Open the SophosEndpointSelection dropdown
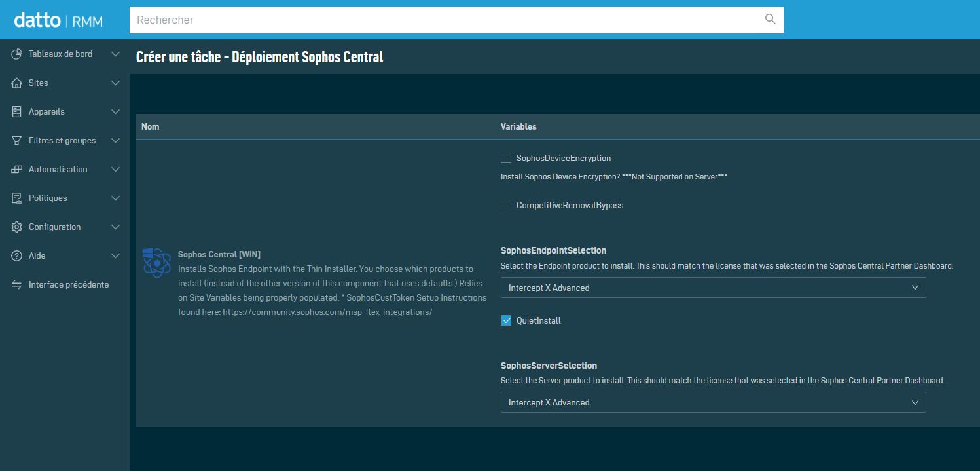 point(714,288)
